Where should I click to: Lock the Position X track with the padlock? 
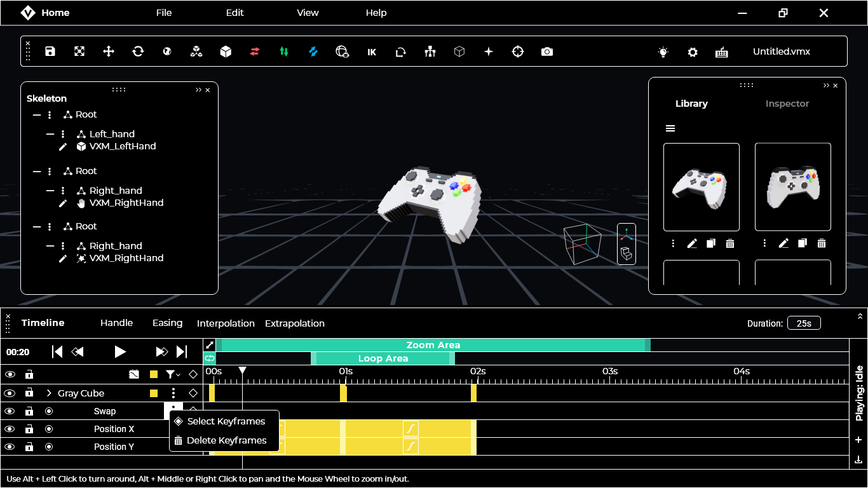click(x=29, y=429)
